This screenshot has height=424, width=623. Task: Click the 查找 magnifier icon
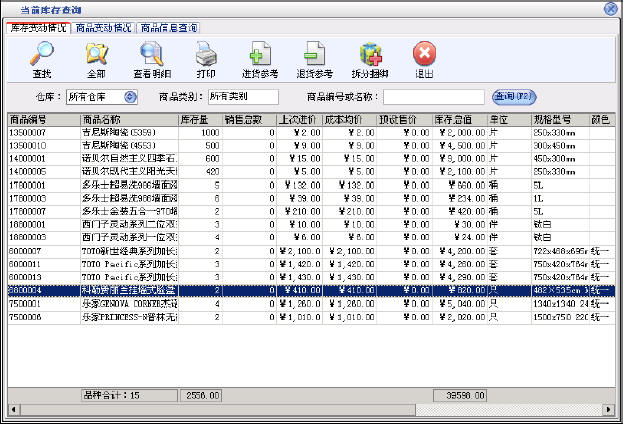pyautogui.click(x=42, y=55)
